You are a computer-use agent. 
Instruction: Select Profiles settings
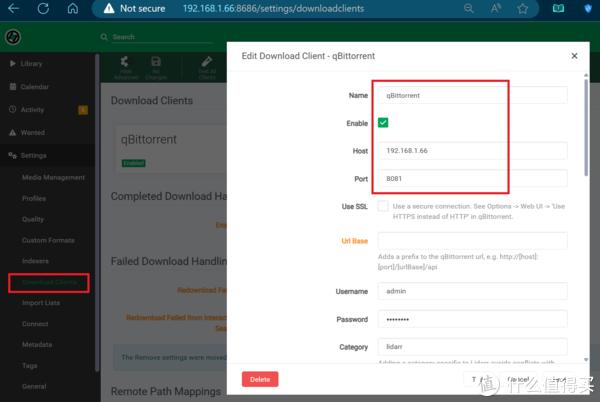(34, 199)
